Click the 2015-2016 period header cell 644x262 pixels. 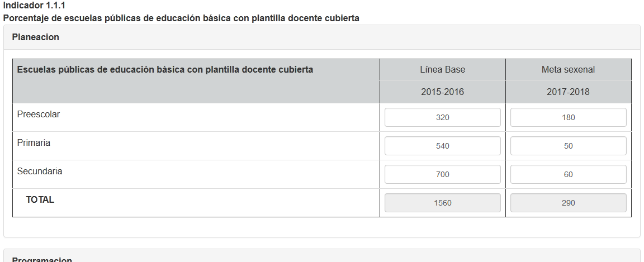[443, 92]
